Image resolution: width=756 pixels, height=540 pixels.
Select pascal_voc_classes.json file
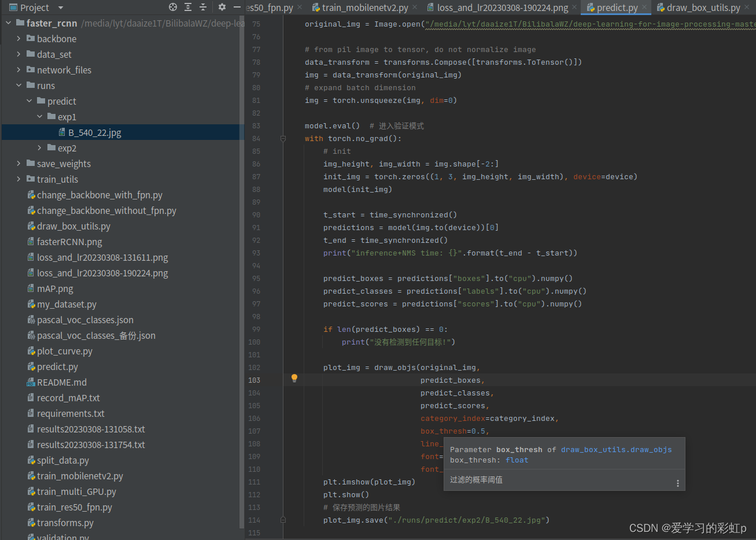point(85,320)
